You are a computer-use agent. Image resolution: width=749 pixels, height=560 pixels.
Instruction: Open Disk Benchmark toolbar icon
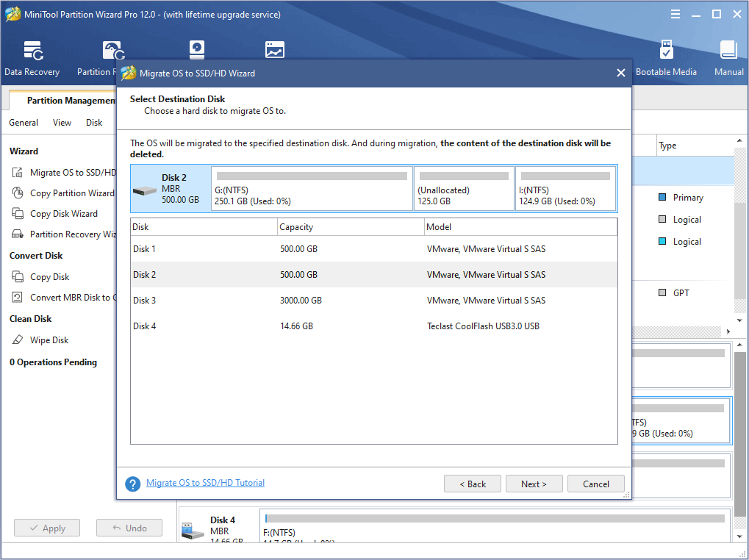pyautogui.click(x=197, y=50)
